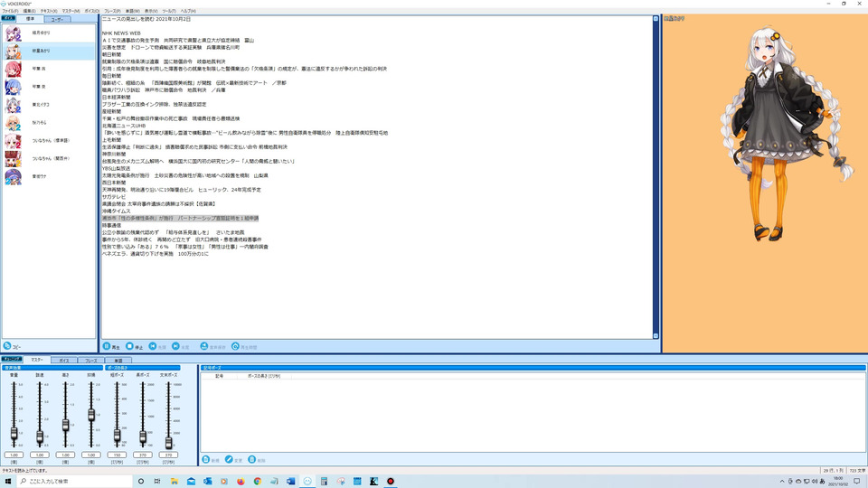Image resolution: width=868 pixels, height=488 pixels.
Task: Click the 変更 (edit) pencil icon
Action: coord(229,460)
